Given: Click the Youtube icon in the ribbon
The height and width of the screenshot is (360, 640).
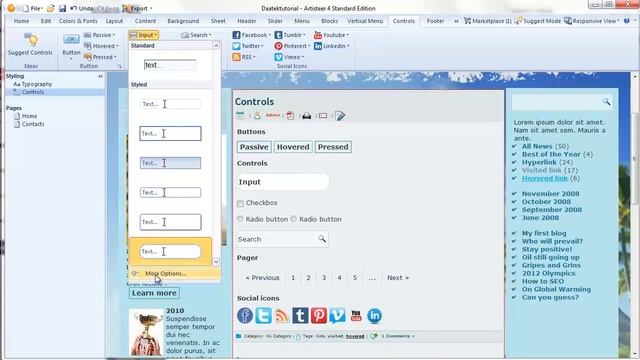Looking at the screenshot, I should coord(318,35).
